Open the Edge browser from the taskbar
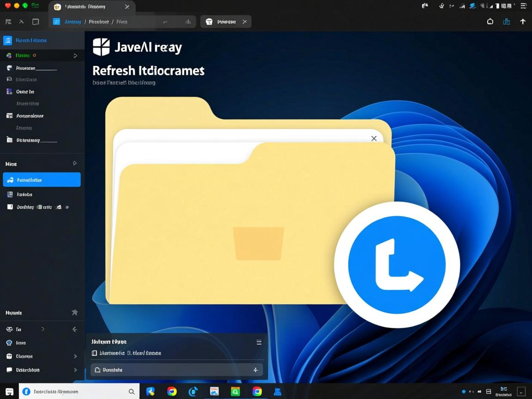 pos(193,392)
